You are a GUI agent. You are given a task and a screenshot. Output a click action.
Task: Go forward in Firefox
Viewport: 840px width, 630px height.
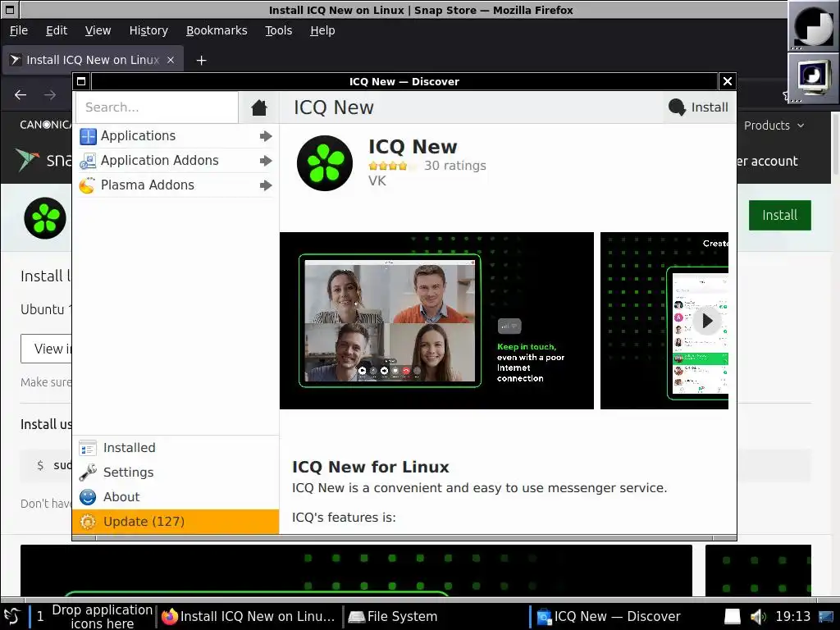click(50, 95)
